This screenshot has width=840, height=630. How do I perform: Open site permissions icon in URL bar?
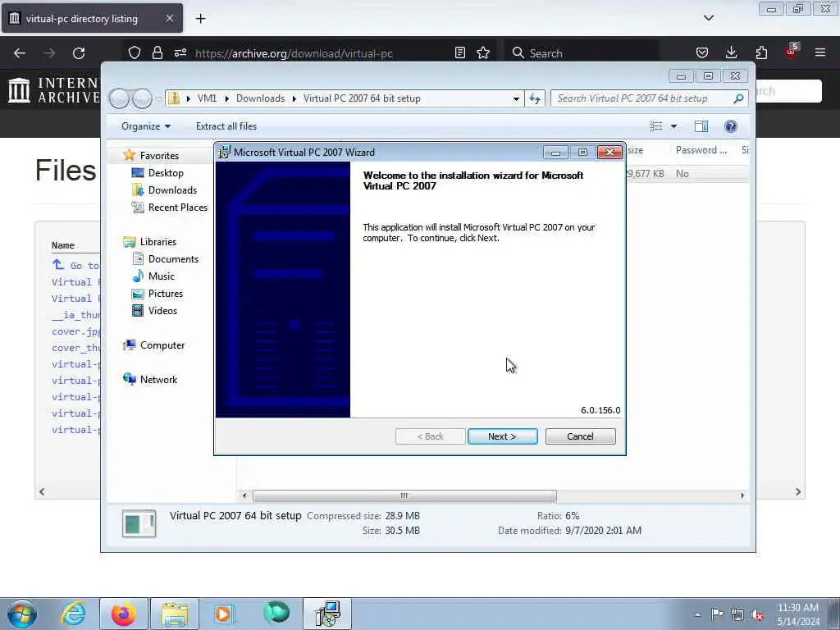[180, 52]
